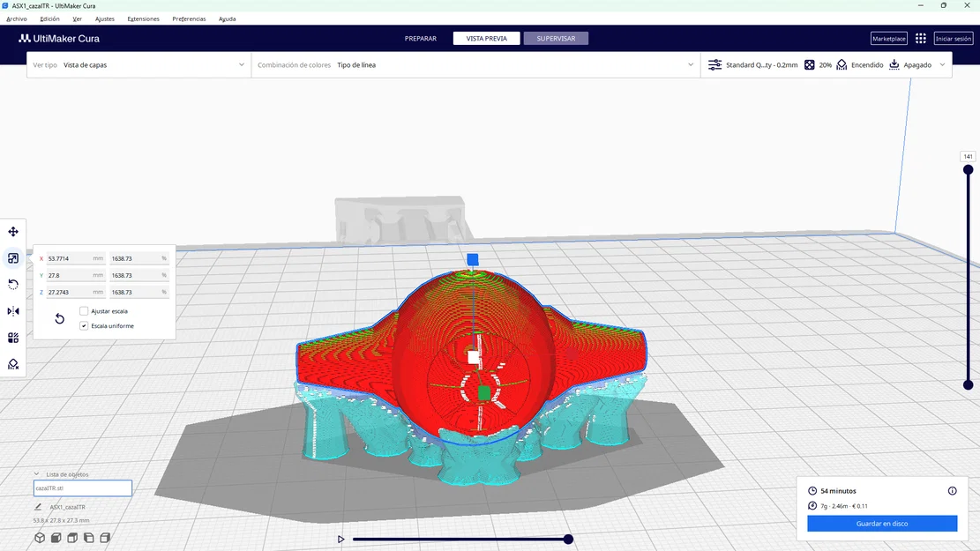Enable Ajustar escala checkbox

click(84, 311)
